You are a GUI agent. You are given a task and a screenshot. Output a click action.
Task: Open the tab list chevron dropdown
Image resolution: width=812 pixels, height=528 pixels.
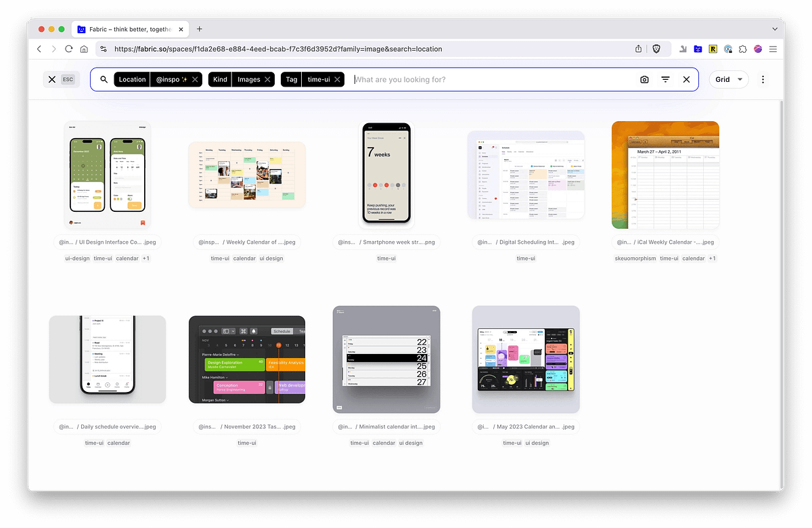775,29
